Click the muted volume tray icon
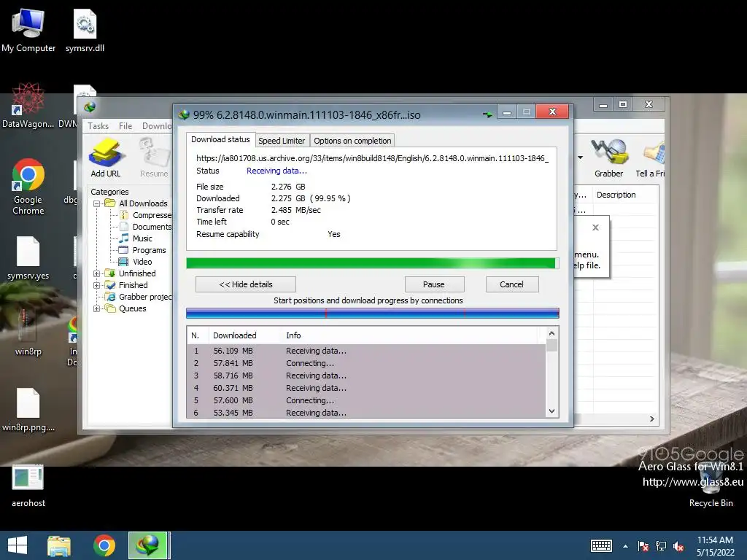Viewport: 747px width, 560px height. (x=678, y=546)
